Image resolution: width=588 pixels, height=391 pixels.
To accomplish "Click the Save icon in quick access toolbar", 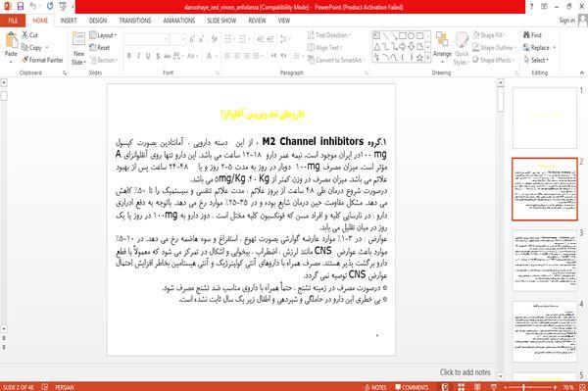I will 21,7.
